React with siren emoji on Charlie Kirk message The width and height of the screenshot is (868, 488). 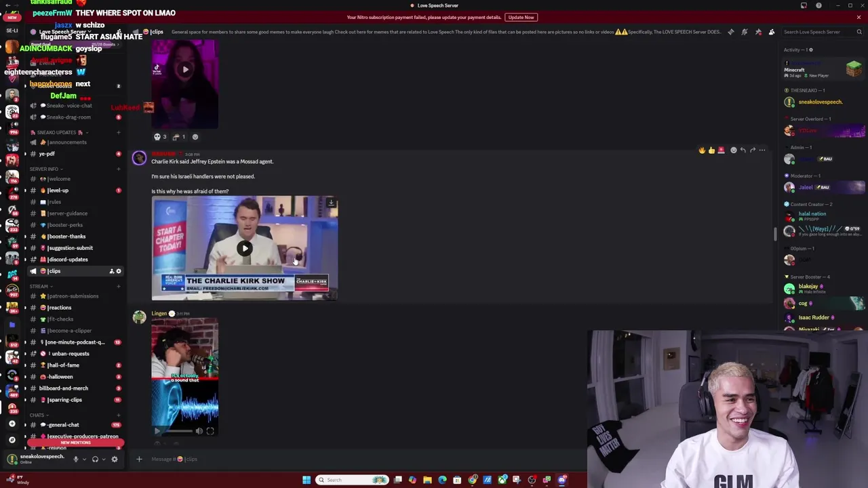[721, 150]
